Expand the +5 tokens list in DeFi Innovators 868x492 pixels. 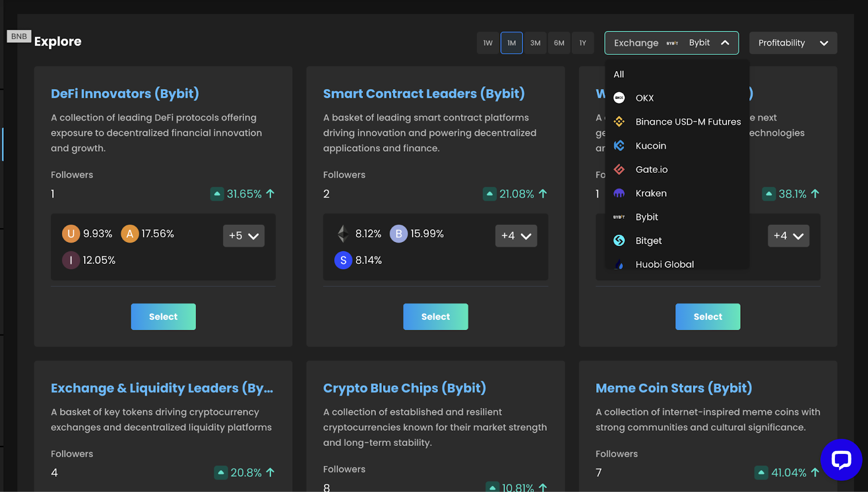[x=244, y=236]
